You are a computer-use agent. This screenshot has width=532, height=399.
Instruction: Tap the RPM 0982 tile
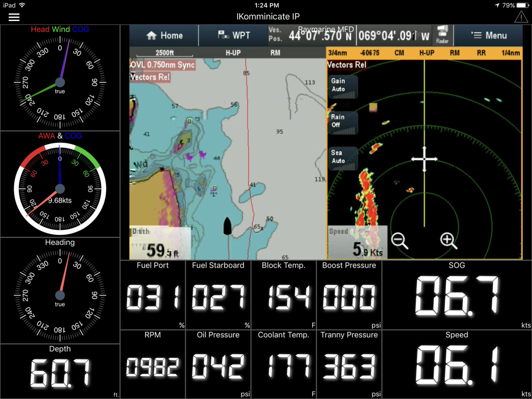pyautogui.click(x=153, y=364)
